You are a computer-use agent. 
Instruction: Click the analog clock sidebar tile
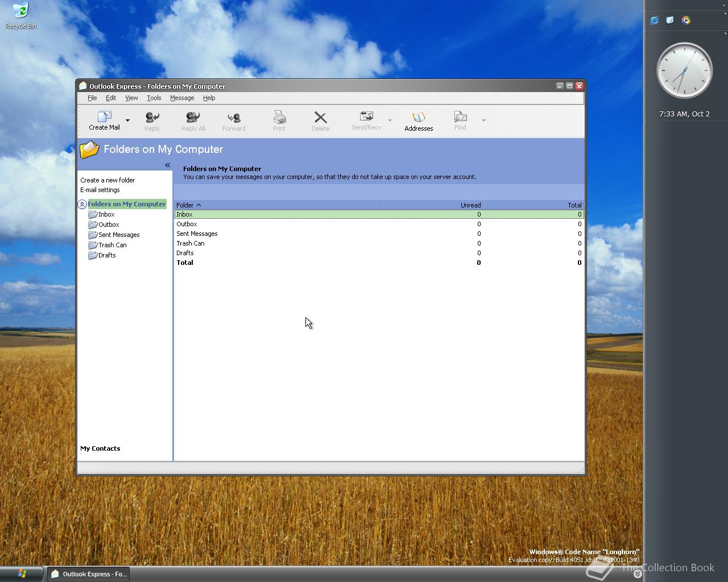coord(684,71)
